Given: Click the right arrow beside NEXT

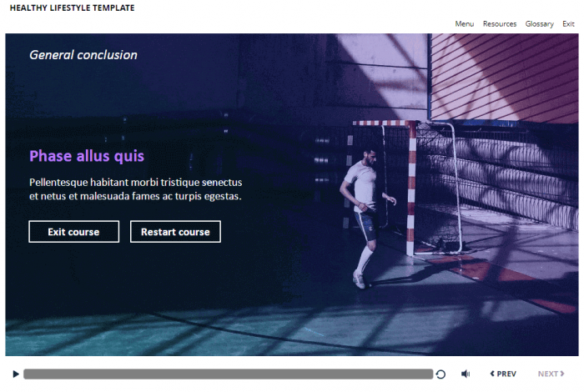Looking at the screenshot, I should pyautogui.click(x=561, y=374).
